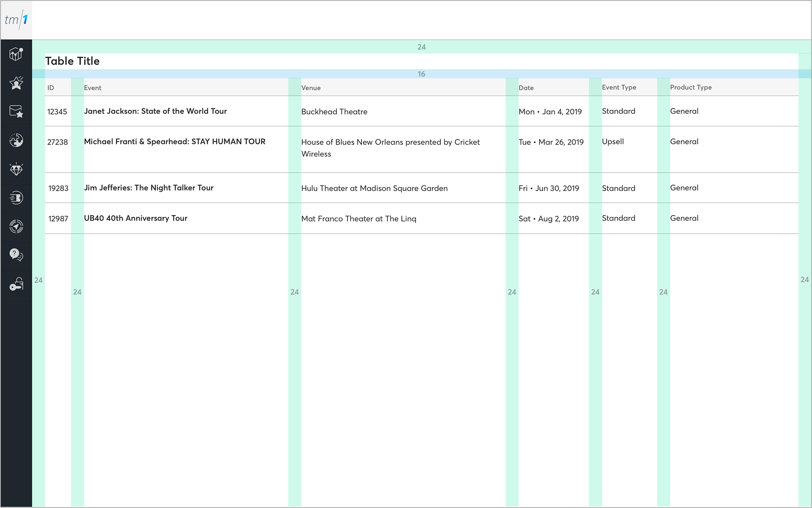Click the Event column header
Screen dimensions: 812x508
[x=93, y=88]
